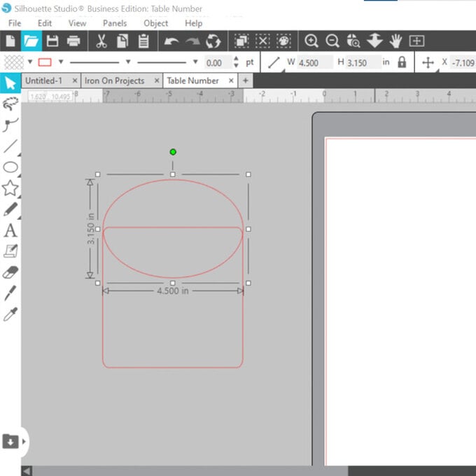
Task: Select the Freehand pencil tool
Action: point(10,209)
